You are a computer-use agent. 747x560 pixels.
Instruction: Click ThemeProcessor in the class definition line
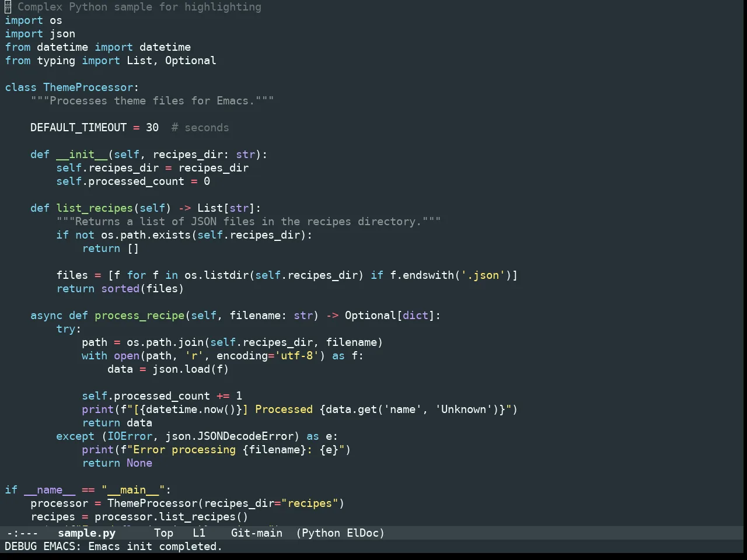point(88,87)
